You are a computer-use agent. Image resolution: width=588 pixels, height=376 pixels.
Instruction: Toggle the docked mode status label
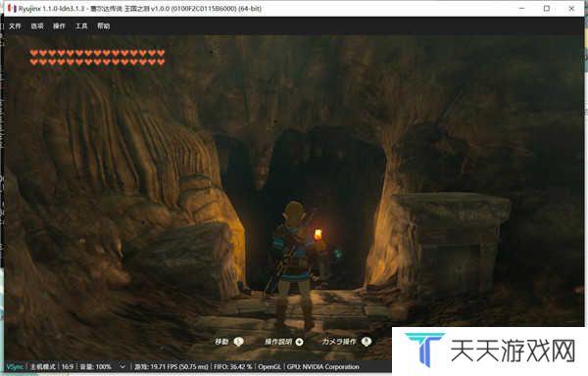pos(43,366)
